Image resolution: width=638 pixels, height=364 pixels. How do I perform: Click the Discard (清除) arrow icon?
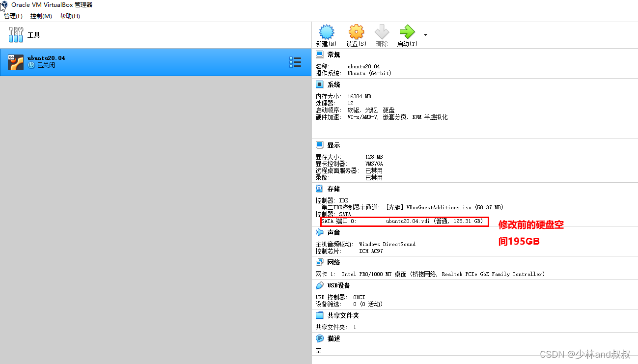(x=382, y=32)
